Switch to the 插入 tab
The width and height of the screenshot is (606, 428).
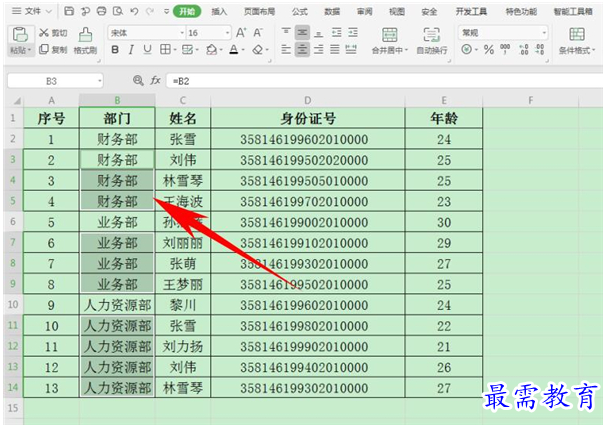(219, 12)
